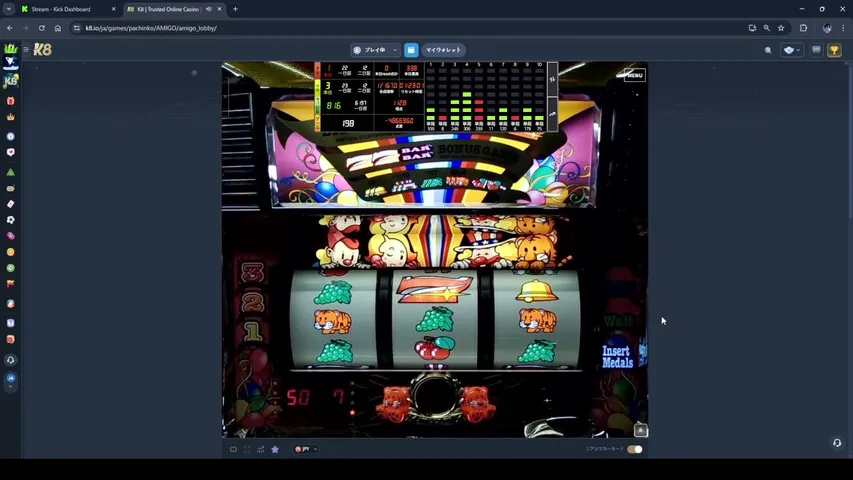Open the red gift box sidebar icon
This screenshot has height=480, width=853.
coord(10,101)
